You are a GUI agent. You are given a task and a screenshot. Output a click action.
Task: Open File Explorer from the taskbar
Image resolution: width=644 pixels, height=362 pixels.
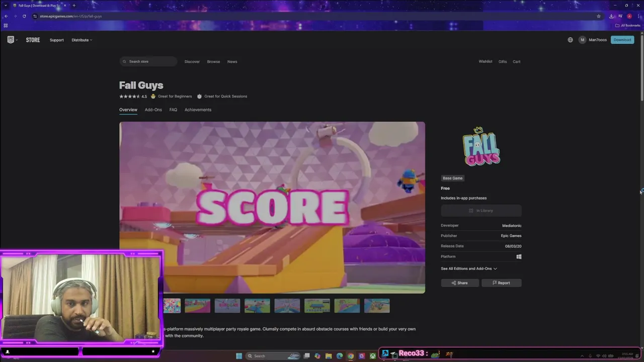coord(329,356)
